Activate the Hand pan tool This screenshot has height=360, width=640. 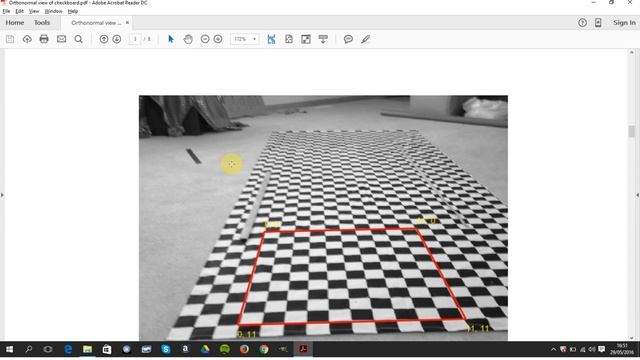point(188,39)
